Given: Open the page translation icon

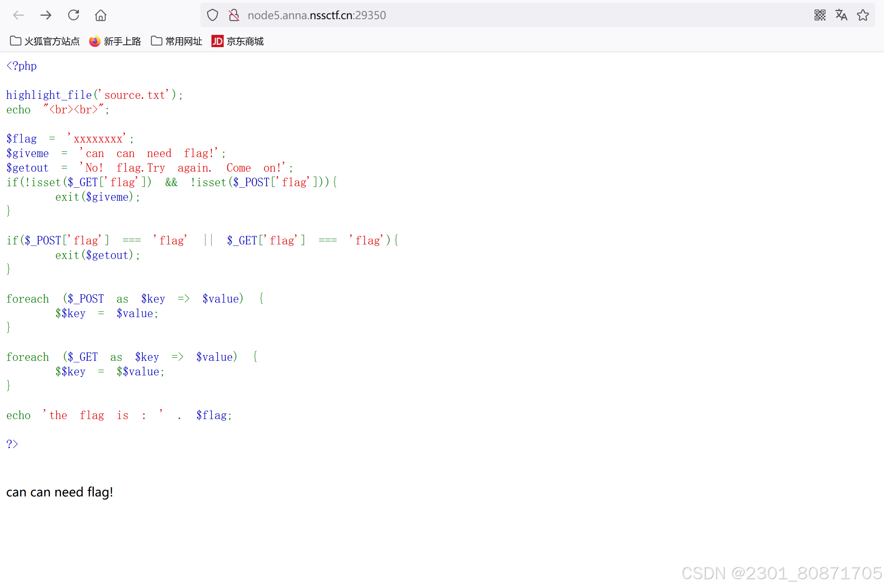Looking at the screenshot, I should click(x=841, y=15).
